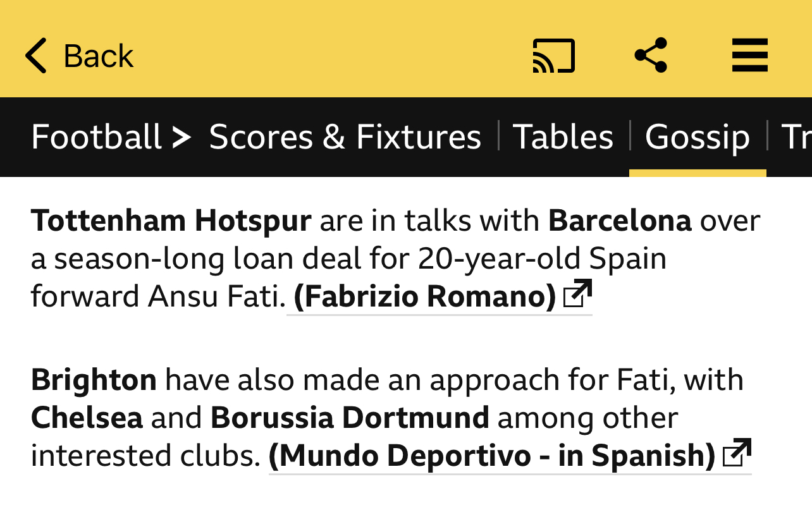Click the bold Tottenham Hotspur text
This screenshot has width=812, height=517.
[x=171, y=221]
